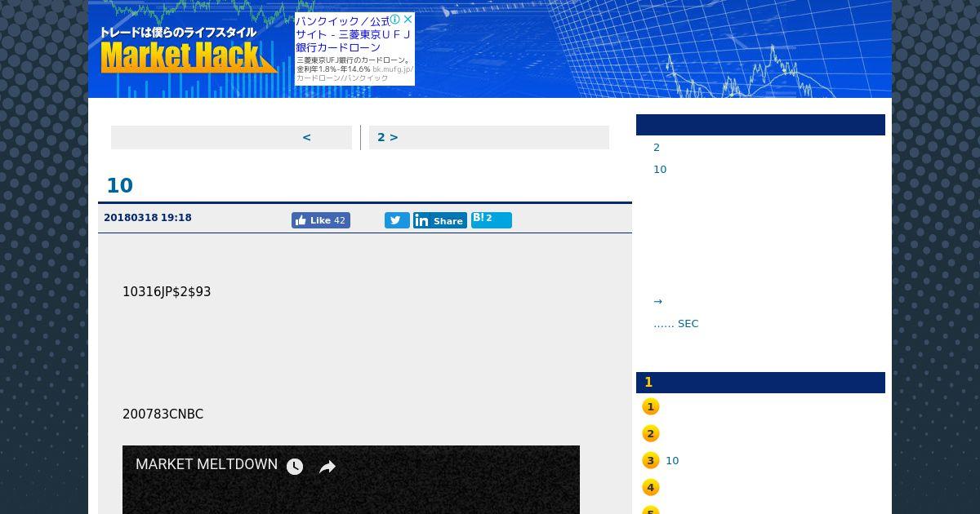The height and width of the screenshot is (514, 980).
Task: Click the Hatena bookmark B! button
Action: point(492,219)
